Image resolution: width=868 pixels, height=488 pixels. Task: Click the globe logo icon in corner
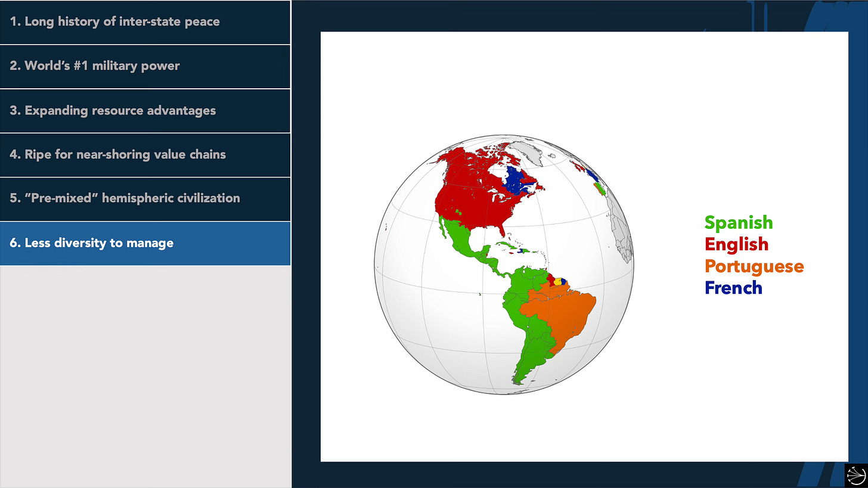857,476
